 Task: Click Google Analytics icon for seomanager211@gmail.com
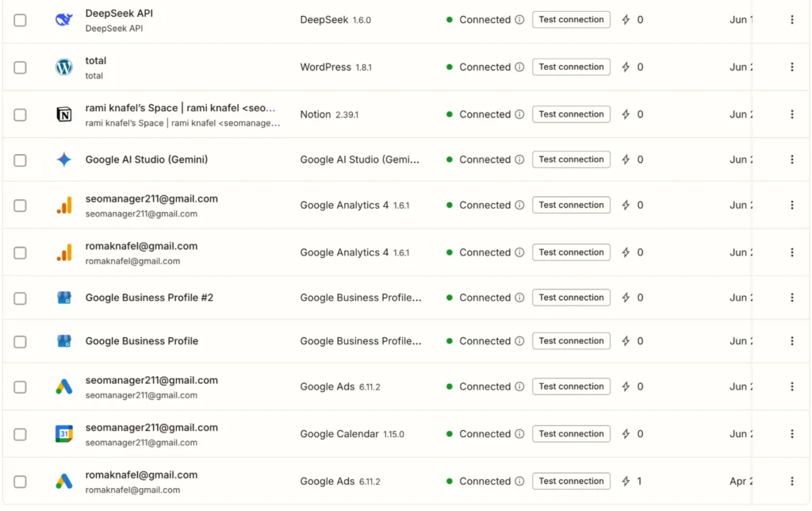pyautogui.click(x=63, y=206)
